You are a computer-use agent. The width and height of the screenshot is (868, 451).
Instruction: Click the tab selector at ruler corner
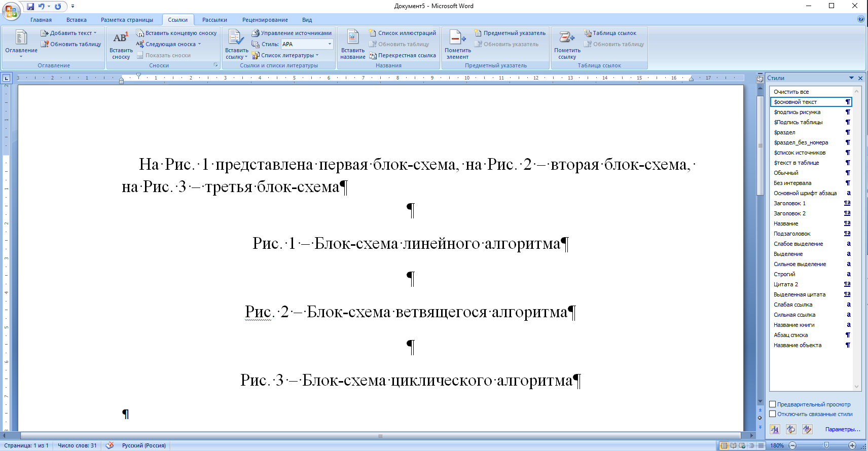6,78
